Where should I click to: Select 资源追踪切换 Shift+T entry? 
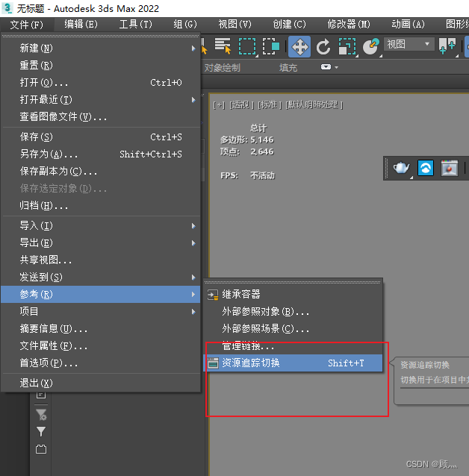click(x=293, y=363)
